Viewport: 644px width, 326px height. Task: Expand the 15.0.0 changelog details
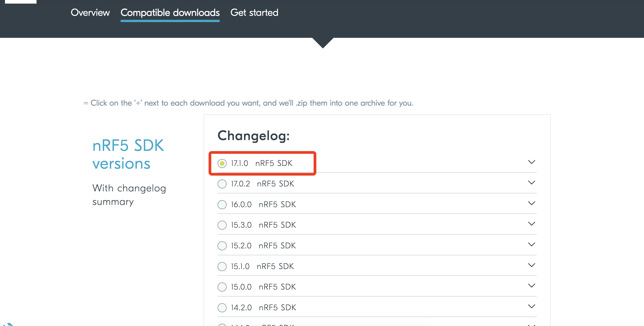click(532, 285)
